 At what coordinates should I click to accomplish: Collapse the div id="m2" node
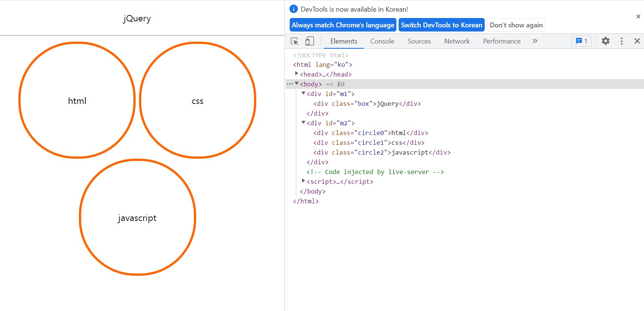point(303,123)
